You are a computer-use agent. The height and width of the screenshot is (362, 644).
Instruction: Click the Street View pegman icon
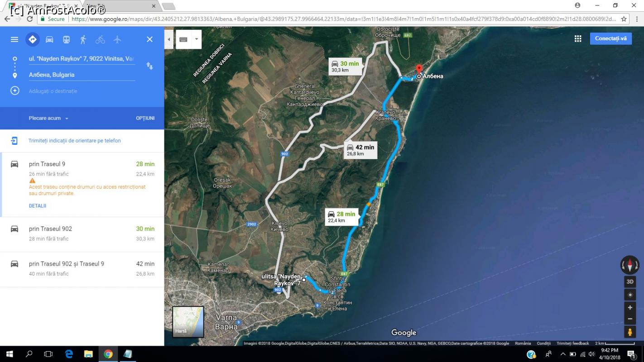click(630, 332)
